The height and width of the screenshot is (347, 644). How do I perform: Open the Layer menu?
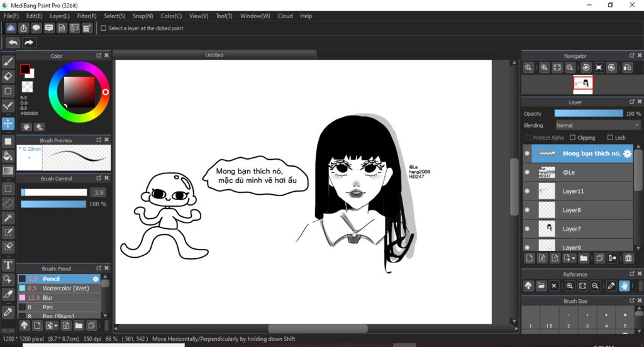click(60, 16)
